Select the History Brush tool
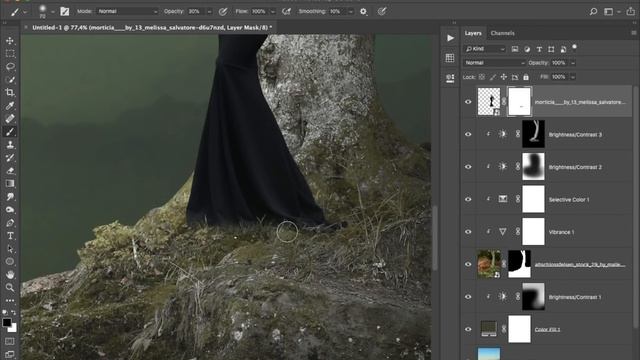 [x=10, y=158]
